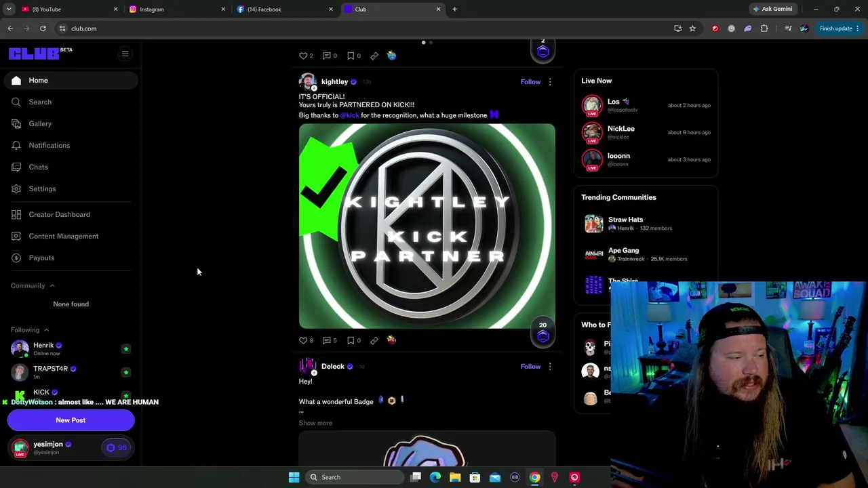Open the reaction emoji on kightley's post

pos(391,340)
